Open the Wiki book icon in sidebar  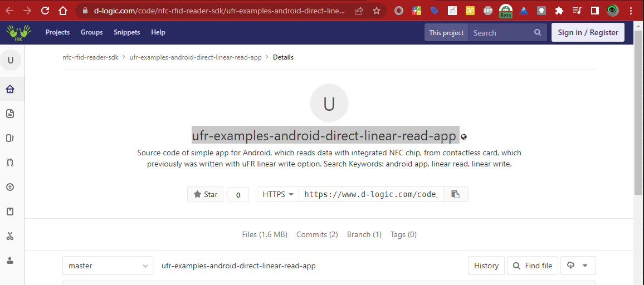[x=10, y=212]
